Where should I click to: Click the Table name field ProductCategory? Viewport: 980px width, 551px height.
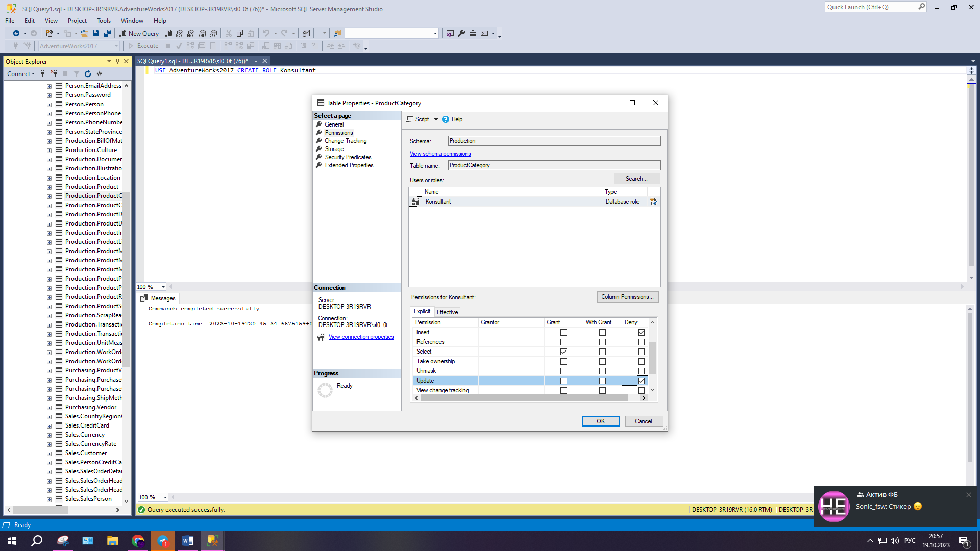pyautogui.click(x=554, y=165)
